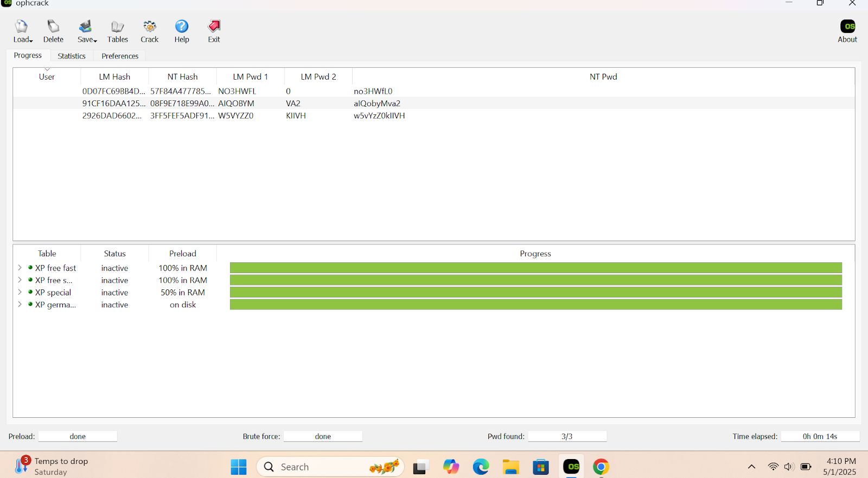
Task: Expand the XP free fast table row
Action: point(20,268)
